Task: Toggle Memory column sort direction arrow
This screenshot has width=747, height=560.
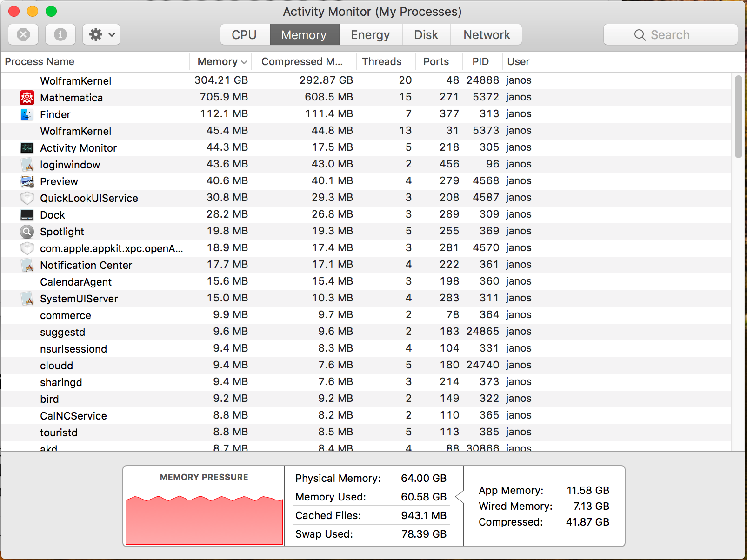Action: (244, 62)
